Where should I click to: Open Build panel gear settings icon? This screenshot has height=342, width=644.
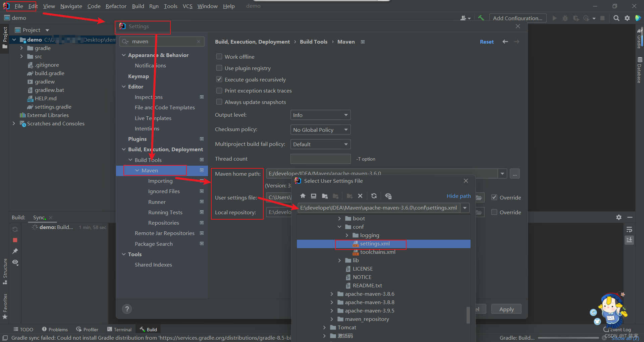619,217
